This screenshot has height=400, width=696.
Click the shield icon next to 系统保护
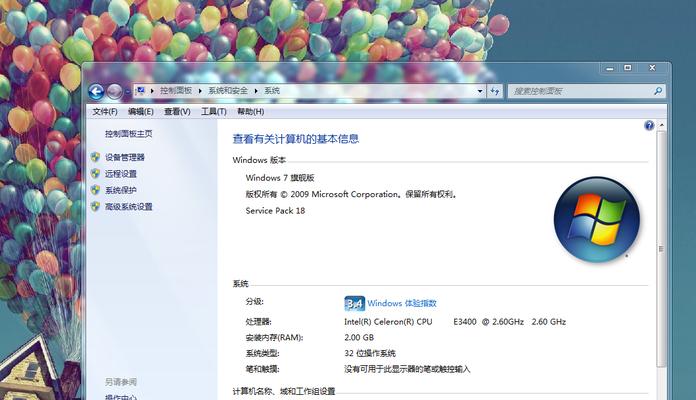[95, 190]
